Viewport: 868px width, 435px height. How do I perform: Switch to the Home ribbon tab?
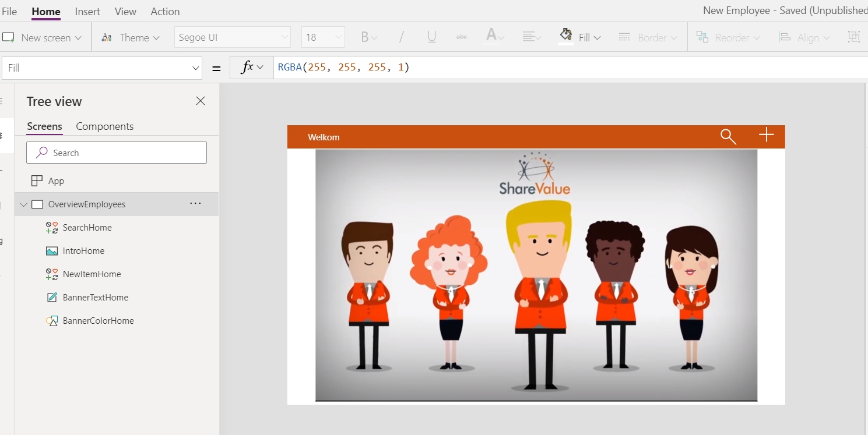[46, 11]
